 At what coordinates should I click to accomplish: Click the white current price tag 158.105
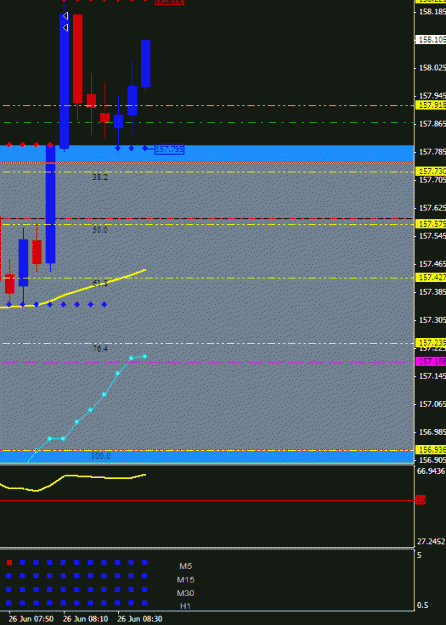[x=431, y=39]
